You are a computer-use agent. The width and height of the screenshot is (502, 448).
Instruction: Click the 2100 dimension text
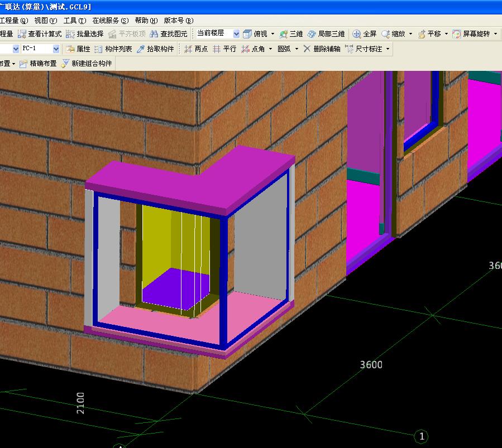[x=80, y=403]
